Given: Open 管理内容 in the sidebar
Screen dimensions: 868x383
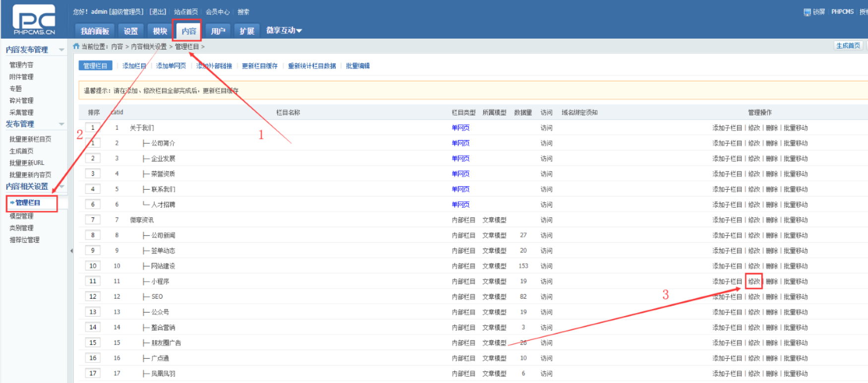Looking at the screenshot, I should [x=21, y=65].
